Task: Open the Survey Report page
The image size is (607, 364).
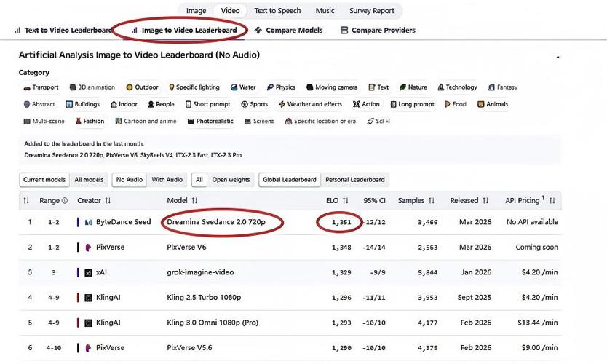Action: coord(371,11)
